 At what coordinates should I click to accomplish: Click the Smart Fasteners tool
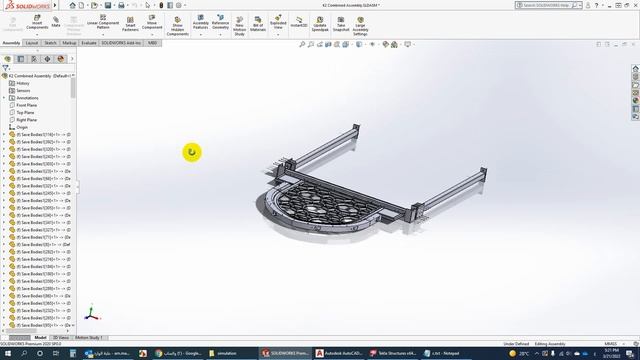pyautogui.click(x=130, y=24)
